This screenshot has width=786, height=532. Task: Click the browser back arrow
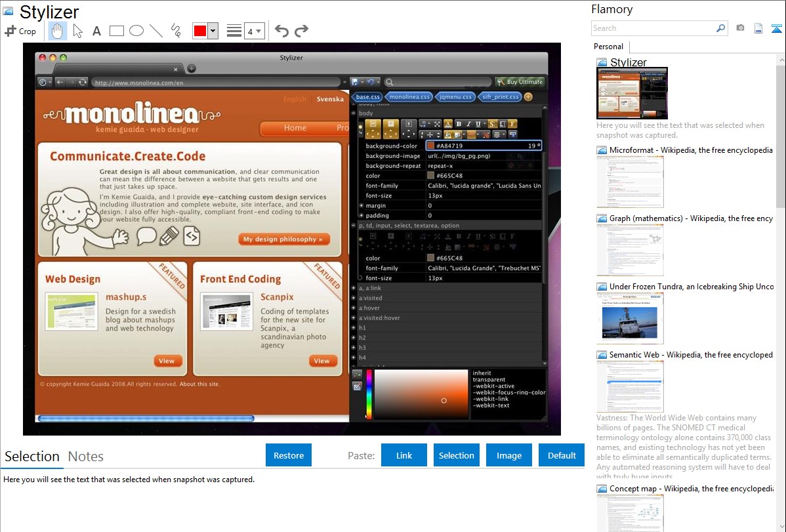(x=60, y=82)
